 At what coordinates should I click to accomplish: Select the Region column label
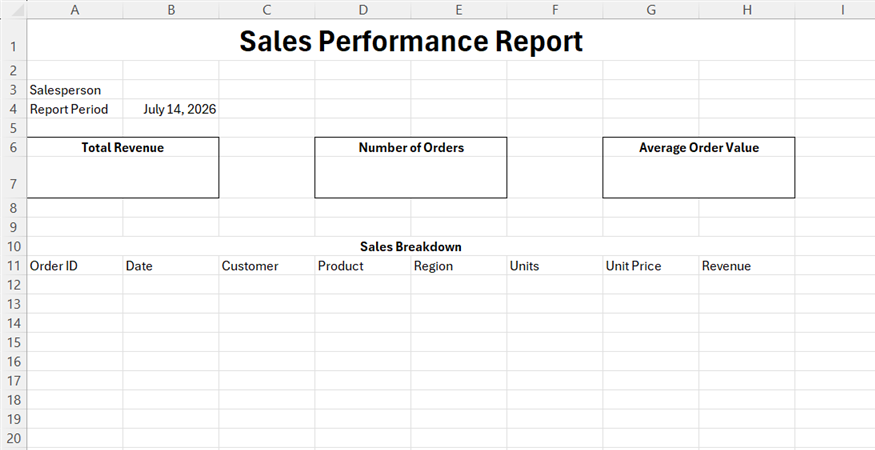459,266
